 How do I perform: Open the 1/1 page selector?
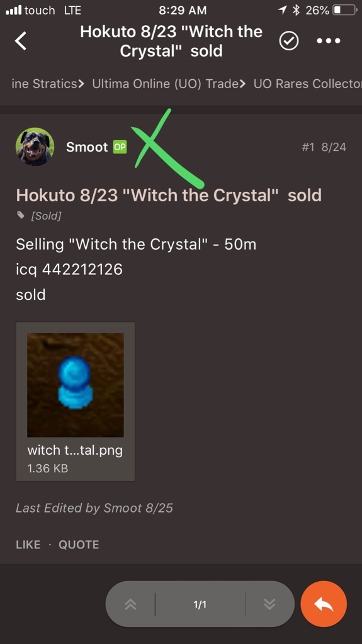point(200,604)
